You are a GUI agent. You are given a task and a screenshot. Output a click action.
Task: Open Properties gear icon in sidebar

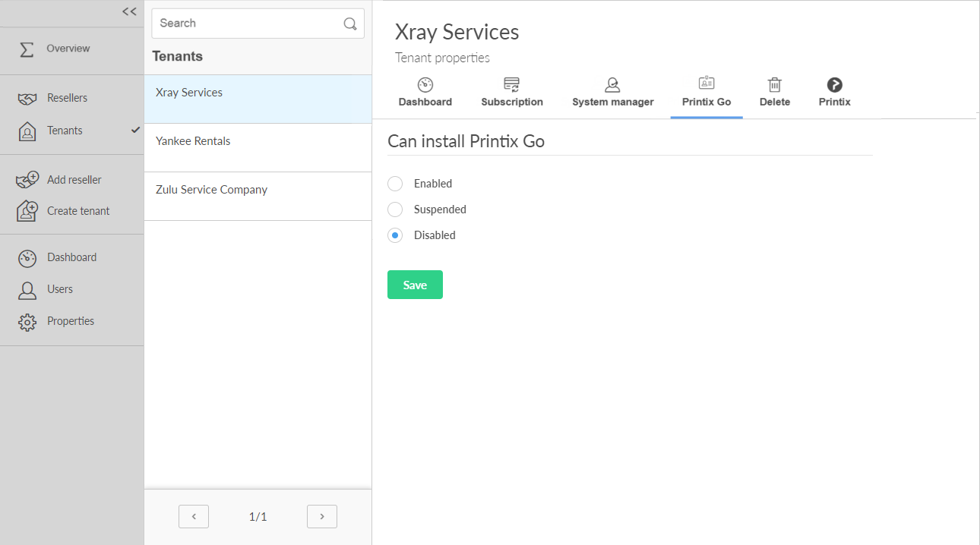[27, 322]
